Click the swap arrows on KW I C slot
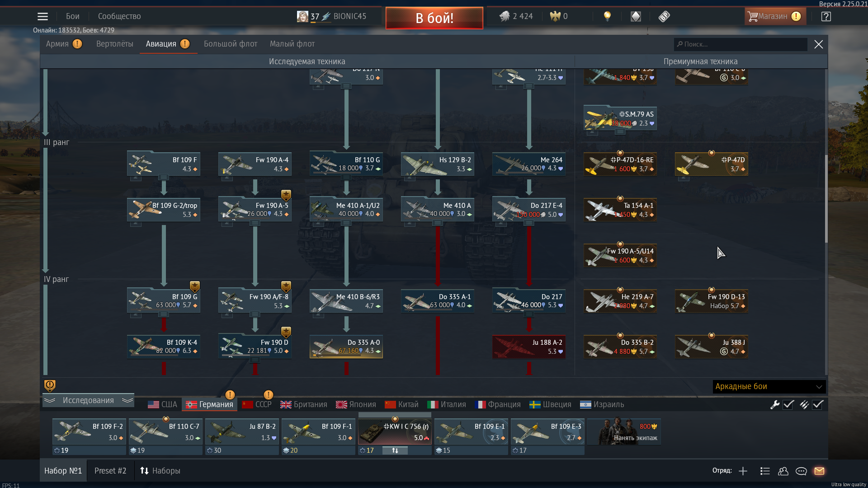The width and height of the screenshot is (868, 488). point(395,450)
